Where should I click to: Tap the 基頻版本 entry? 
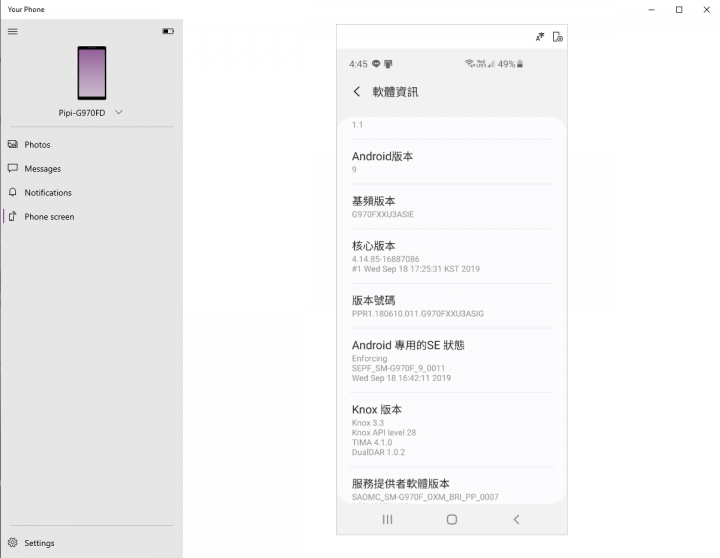pyautogui.click(x=451, y=207)
